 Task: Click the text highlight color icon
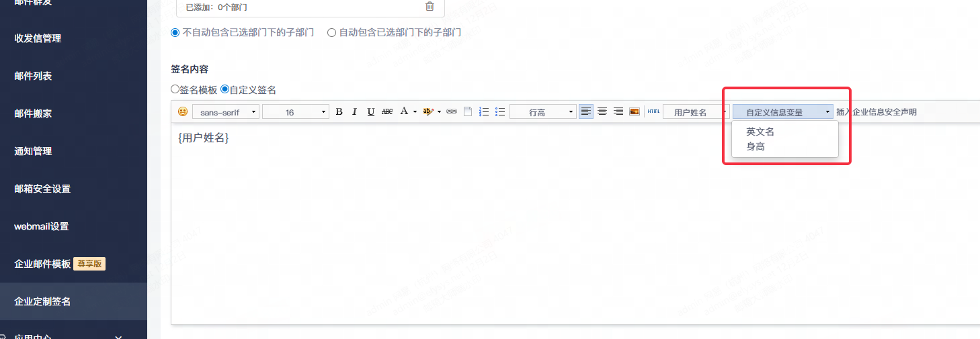(428, 111)
